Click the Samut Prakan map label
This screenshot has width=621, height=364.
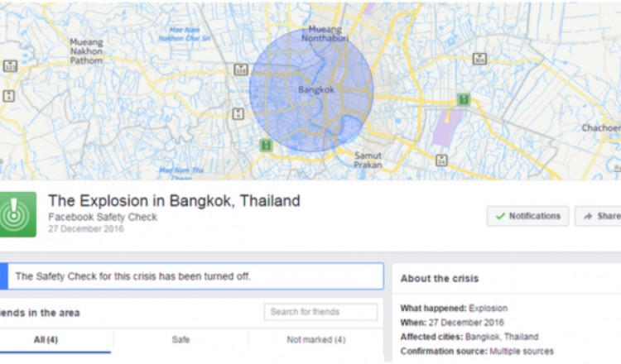pyautogui.click(x=368, y=160)
